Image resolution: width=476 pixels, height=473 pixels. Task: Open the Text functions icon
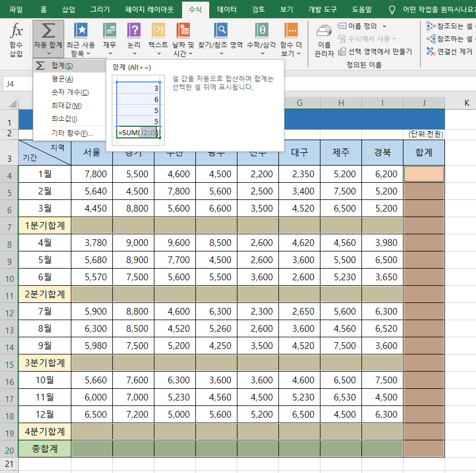[158, 30]
